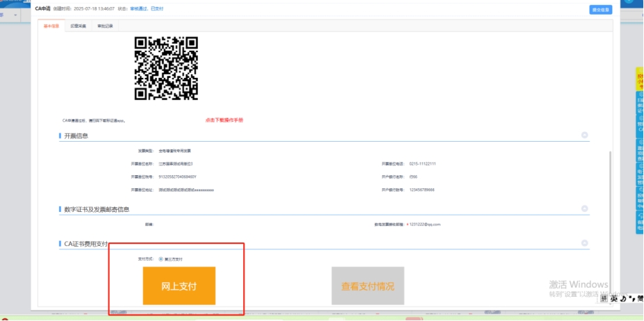Click the 审核通过、已支付 status text
644x321 pixels.
pos(149,9)
